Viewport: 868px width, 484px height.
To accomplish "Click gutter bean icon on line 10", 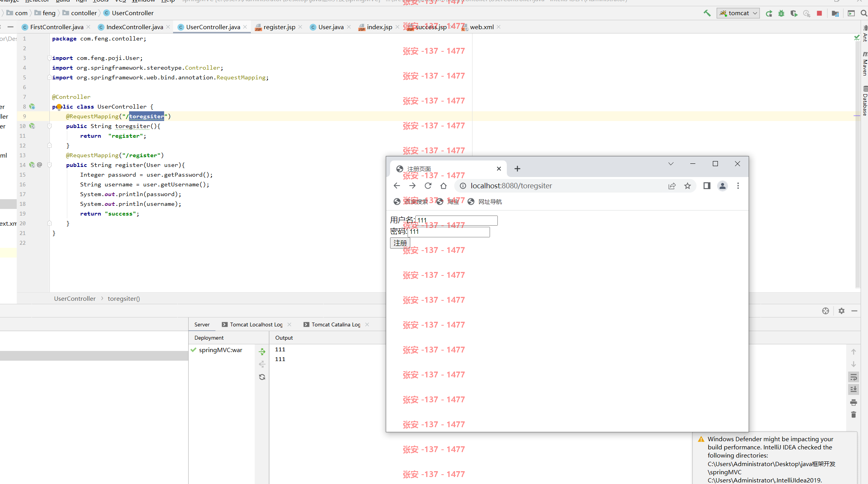I will 32,126.
